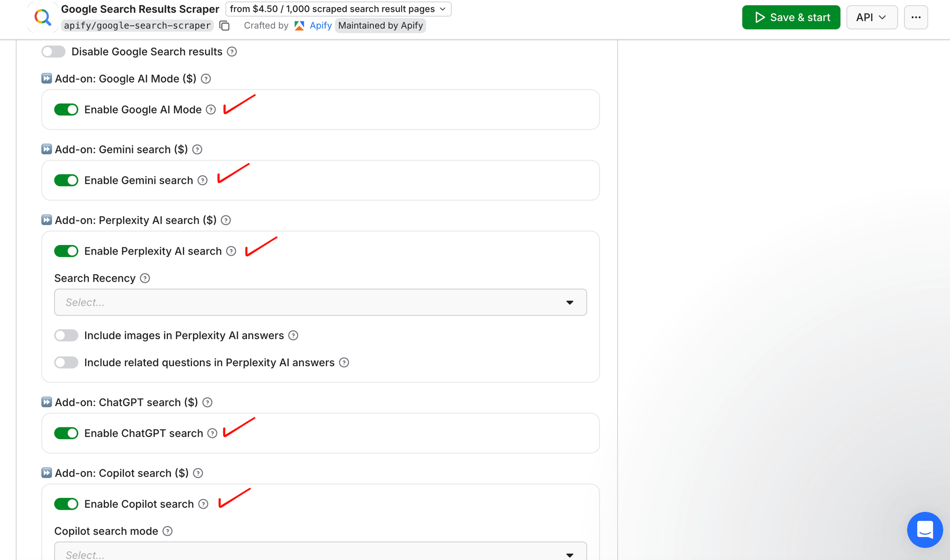Turn off Enable Perplexity AI search switch
Image resolution: width=950 pixels, height=560 pixels.
click(x=66, y=251)
